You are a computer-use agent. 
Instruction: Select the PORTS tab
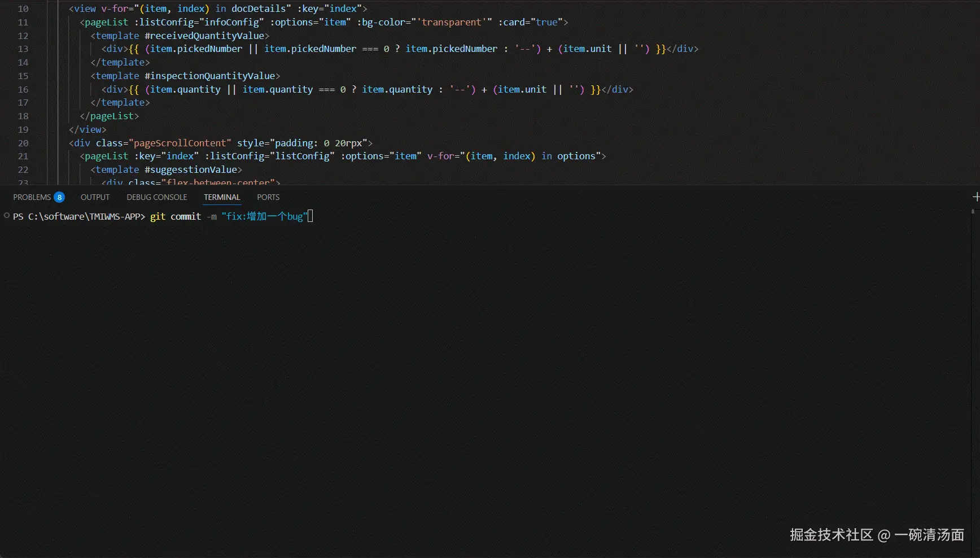click(268, 197)
